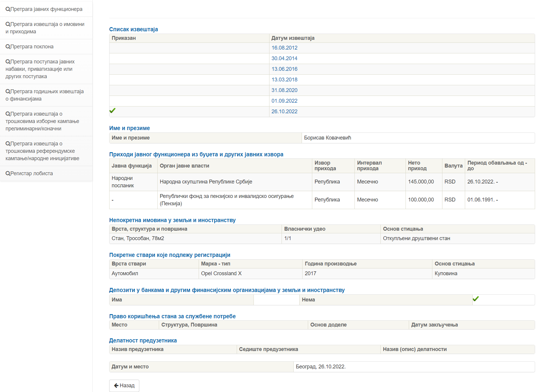View report from 13.03.2018

point(284,80)
